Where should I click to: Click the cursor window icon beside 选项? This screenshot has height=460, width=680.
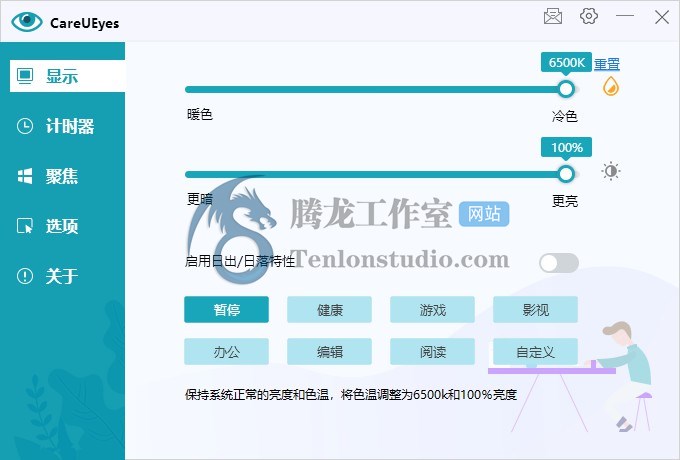pyautogui.click(x=25, y=226)
